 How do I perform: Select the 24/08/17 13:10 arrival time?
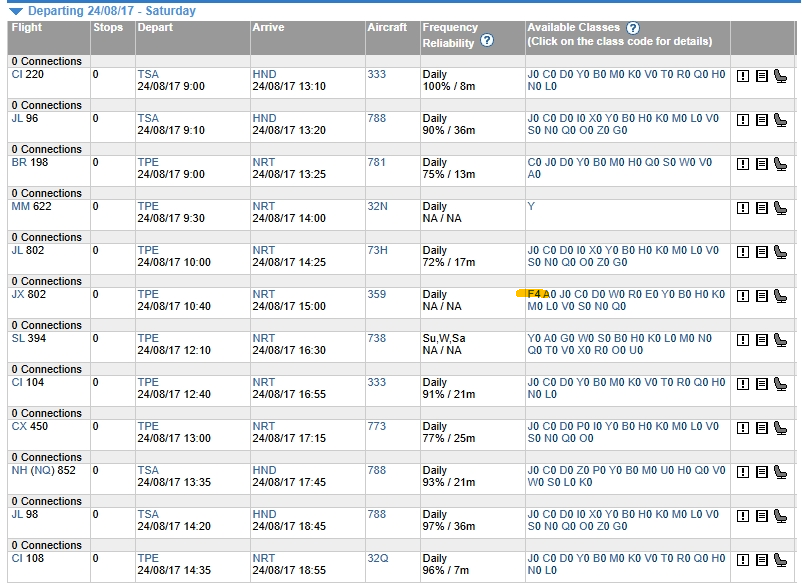click(289, 86)
